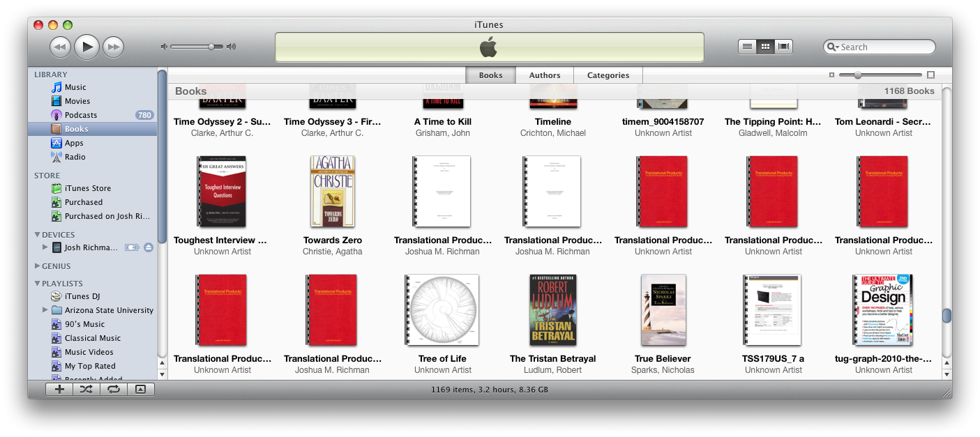Switch to Cover Flow view

784,47
